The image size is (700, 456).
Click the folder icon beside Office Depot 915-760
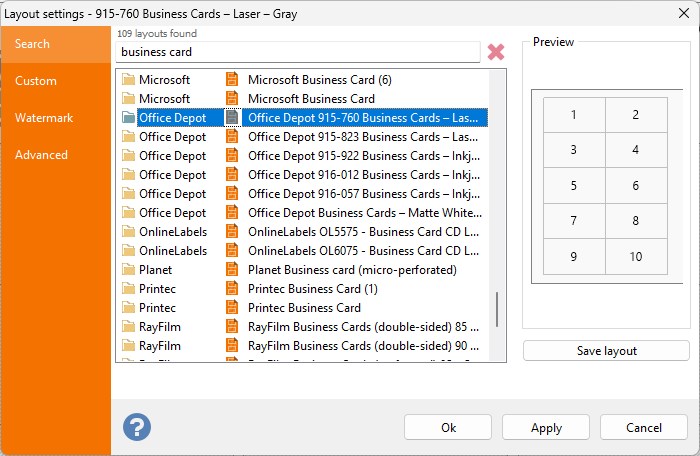coord(129,118)
